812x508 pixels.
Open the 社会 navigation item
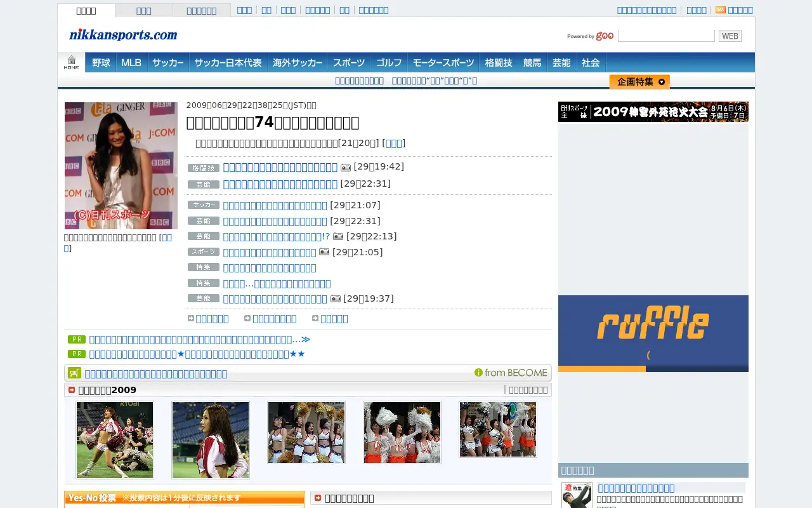click(591, 62)
